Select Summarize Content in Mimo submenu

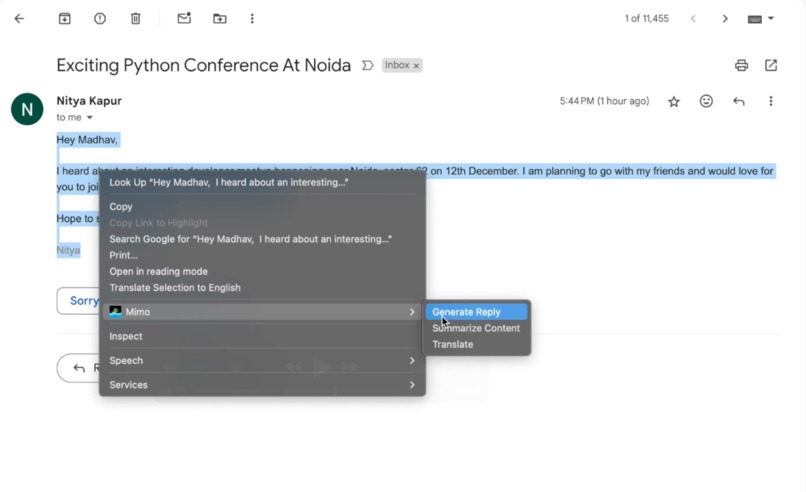click(x=476, y=329)
